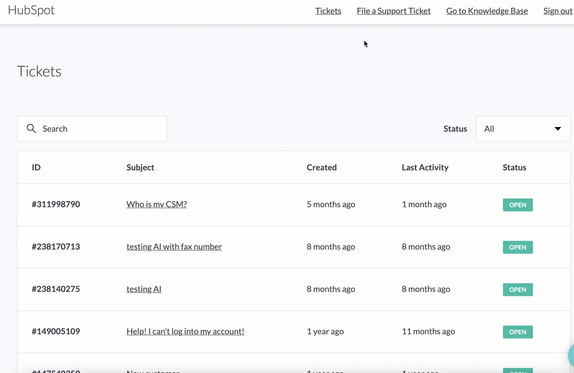Open the 'testing AI' ticket
Viewport: 574px width, 373px height.
click(144, 289)
